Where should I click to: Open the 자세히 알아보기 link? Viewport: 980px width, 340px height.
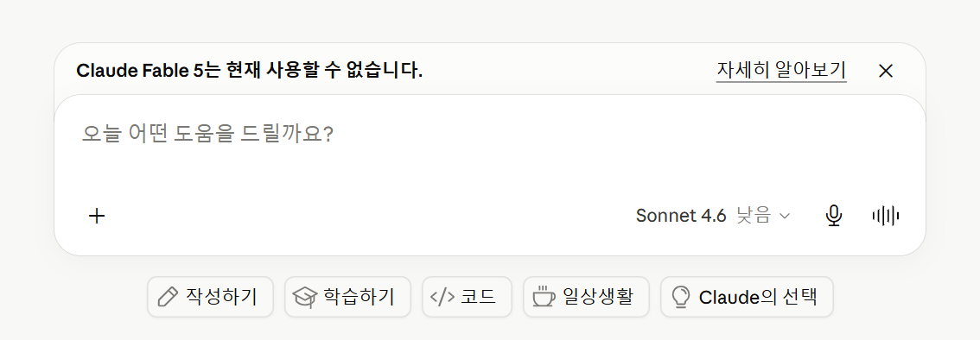point(780,70)
